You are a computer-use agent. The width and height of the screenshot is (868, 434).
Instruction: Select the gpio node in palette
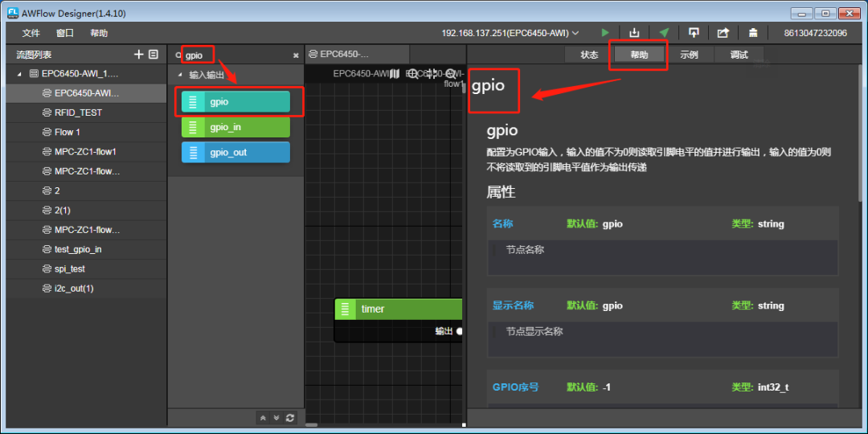click(x=235, y=102)
